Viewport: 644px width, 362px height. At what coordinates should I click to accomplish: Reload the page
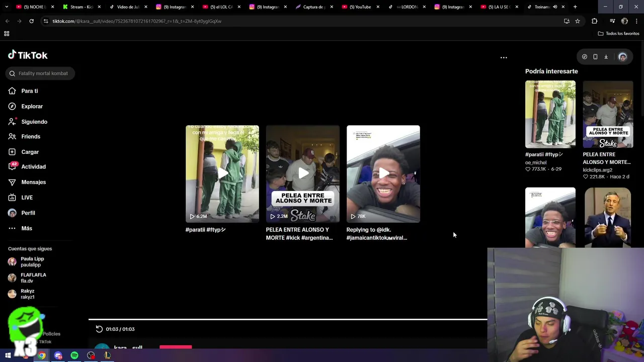coord(31,21)
